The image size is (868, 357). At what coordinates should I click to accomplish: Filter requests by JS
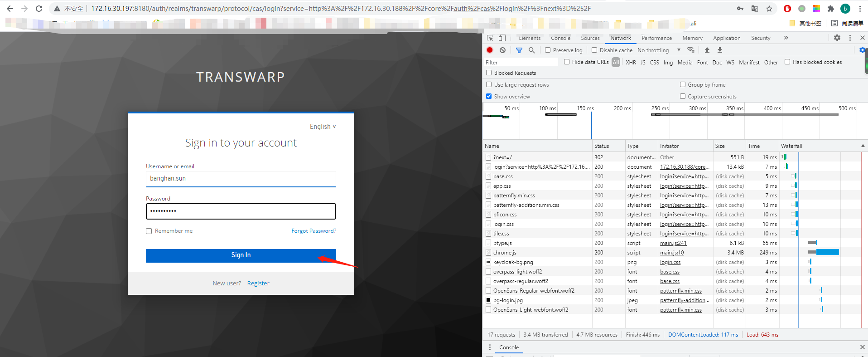pyautogui.click(x=643, y=63)
